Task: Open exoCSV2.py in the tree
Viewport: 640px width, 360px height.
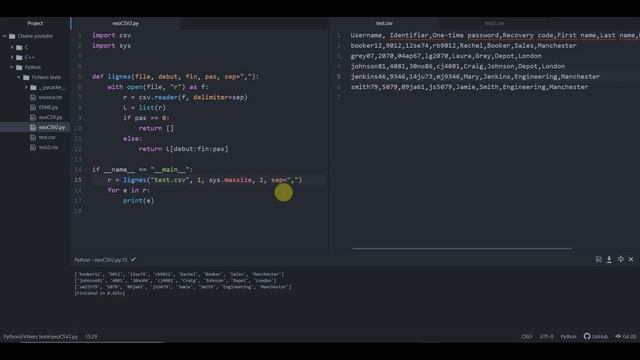Action: (x=52, y=127)
